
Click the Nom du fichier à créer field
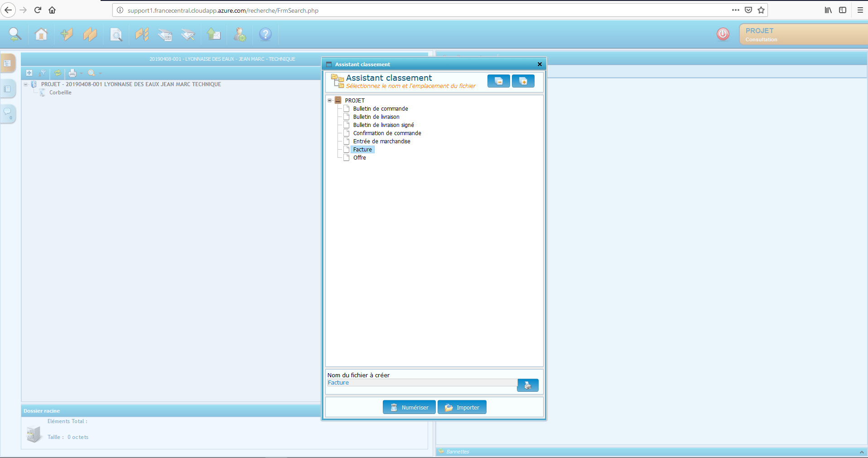[x=421, y=383]
